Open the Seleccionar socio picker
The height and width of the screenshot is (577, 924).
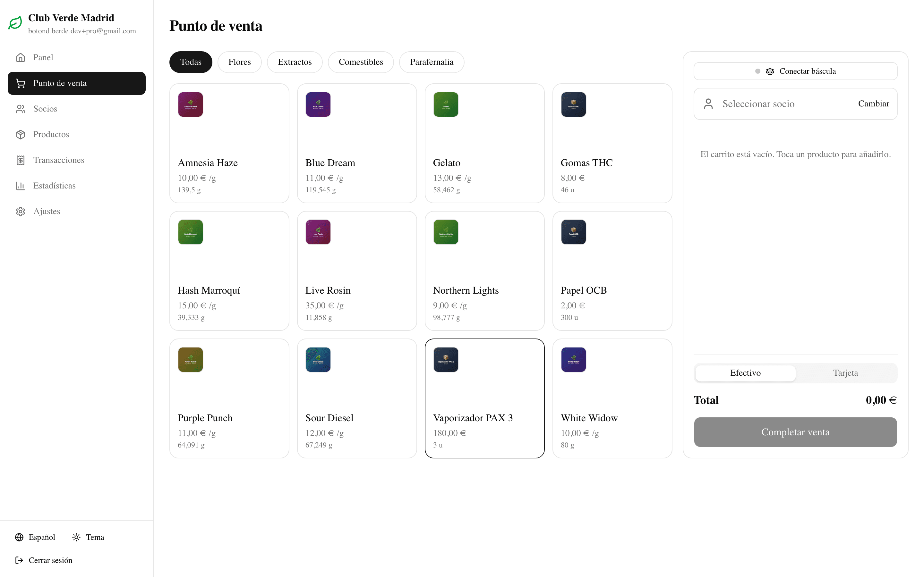pyautogui.click(x=795, y=104)
